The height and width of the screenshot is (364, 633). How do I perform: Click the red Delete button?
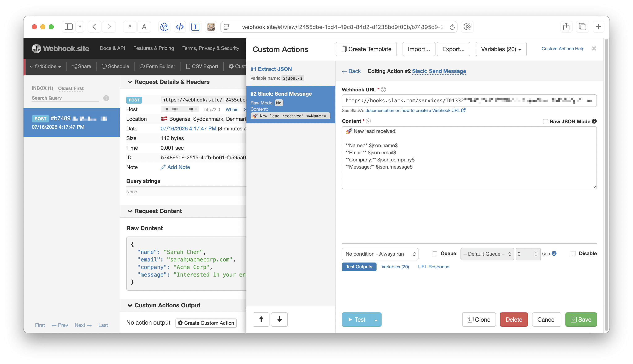[x=514, y=320]
